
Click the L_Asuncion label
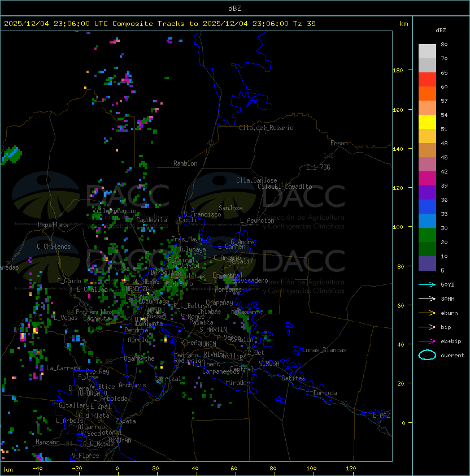[257, 220]
